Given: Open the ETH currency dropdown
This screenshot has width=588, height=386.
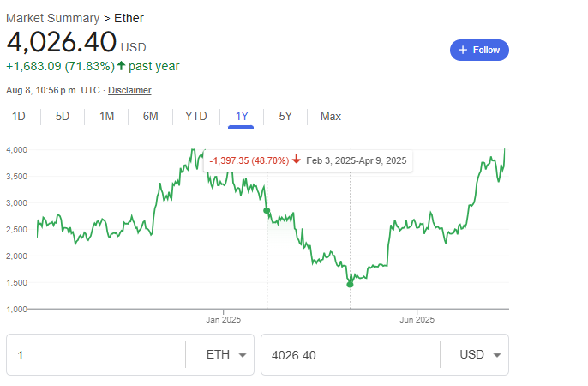Looking at the screenshot, I should (x=226, y=355).
